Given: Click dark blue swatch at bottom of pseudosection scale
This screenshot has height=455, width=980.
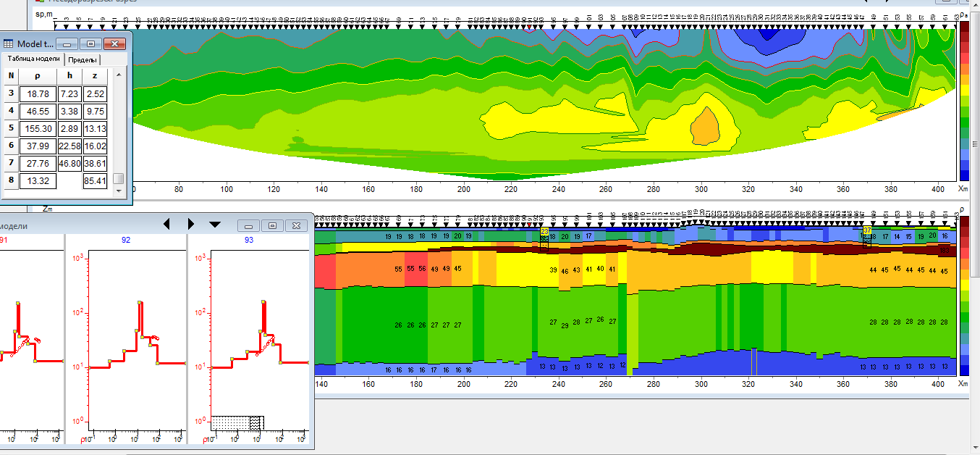Looking at the screenshot, I should point(964,175).
